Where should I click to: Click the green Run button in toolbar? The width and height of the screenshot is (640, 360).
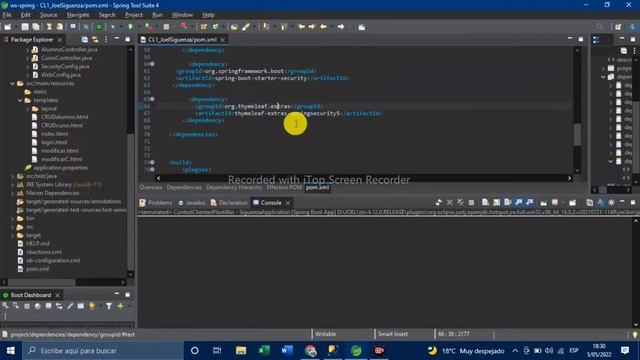131,27
